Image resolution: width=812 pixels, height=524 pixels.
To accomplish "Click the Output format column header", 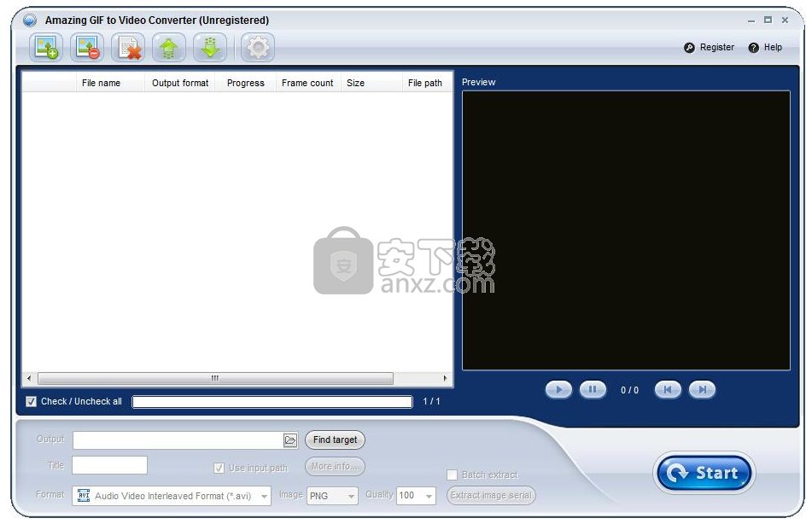I will [x=180, y=83].
